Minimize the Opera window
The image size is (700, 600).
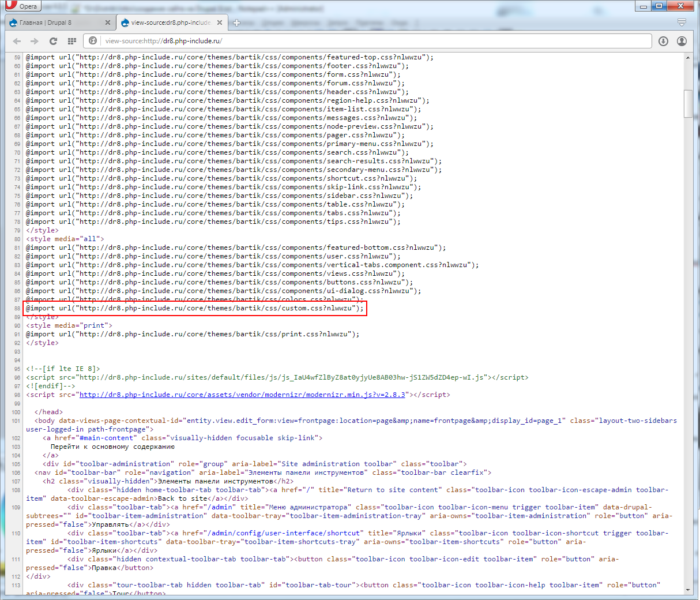click(x=644, y=6)
